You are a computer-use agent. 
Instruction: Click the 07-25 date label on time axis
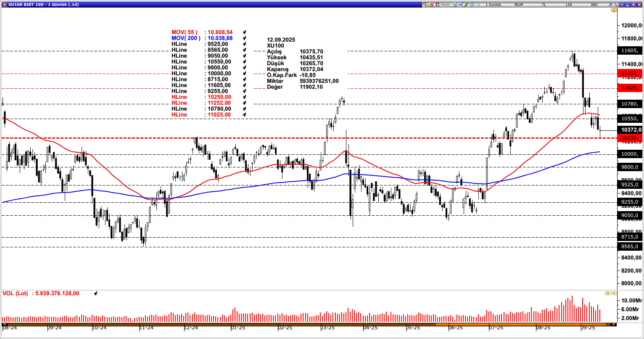click(496, 328)
